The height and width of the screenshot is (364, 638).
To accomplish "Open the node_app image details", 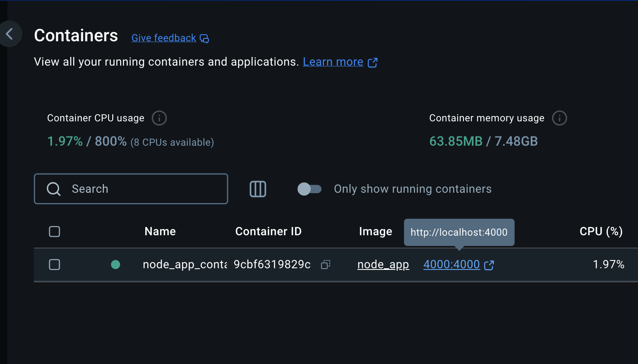I will [x=383, y=265].
